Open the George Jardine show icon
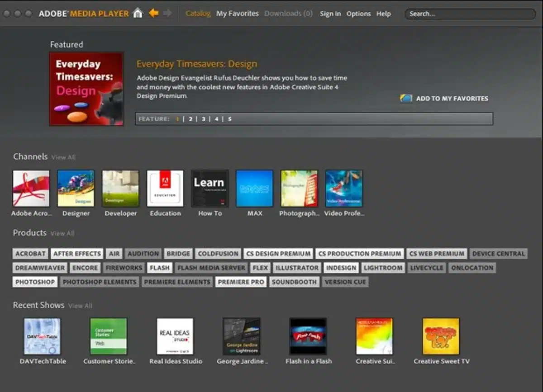The image size is (543, 392). click(x=242, y=336)
